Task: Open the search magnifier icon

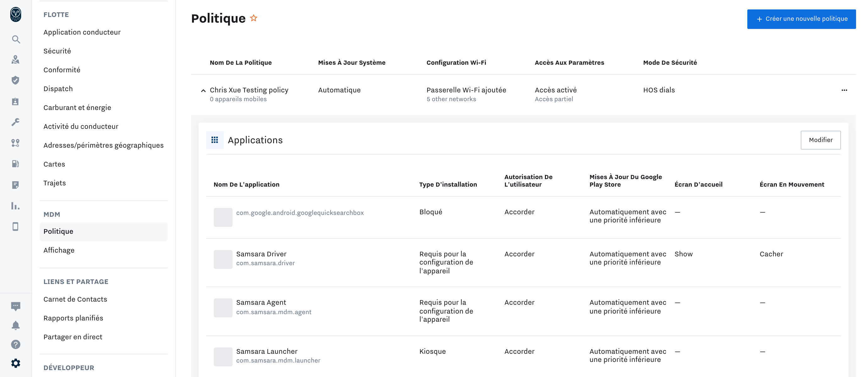Action: 15,39
